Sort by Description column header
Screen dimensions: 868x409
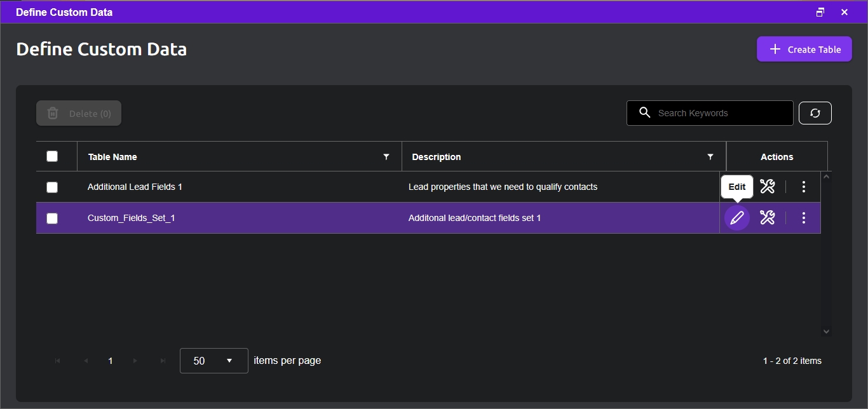click(437, 157)
